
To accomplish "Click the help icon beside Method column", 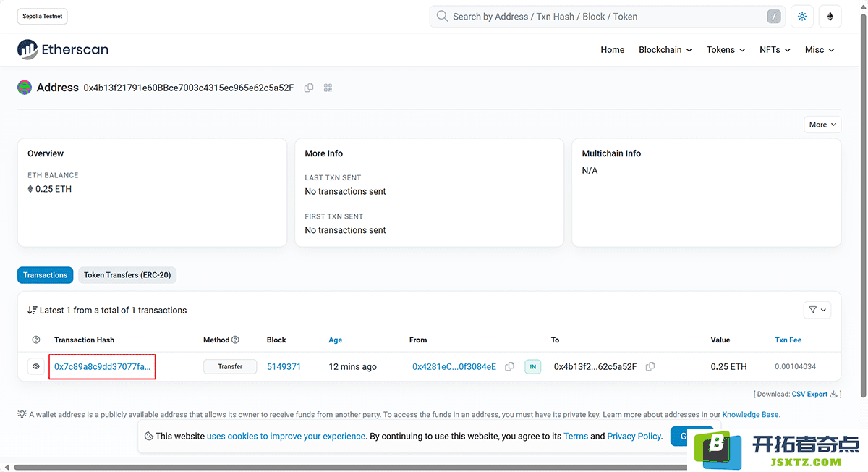I will tap(235, 340).
